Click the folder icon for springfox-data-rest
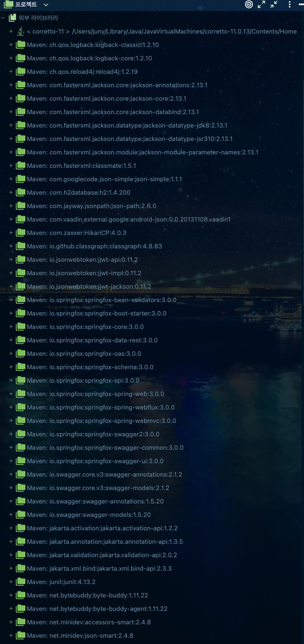The image size is (304, 644). pyautogui.click(x=21, y=340)
